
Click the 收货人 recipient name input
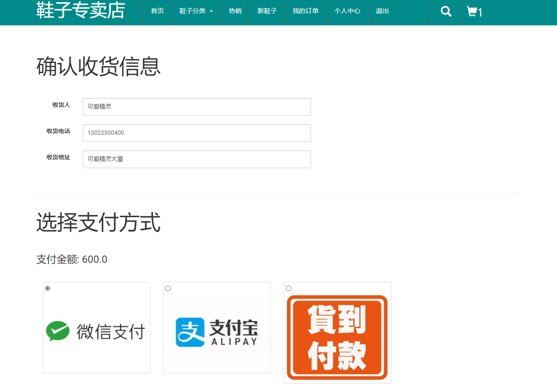pos(197,106)
